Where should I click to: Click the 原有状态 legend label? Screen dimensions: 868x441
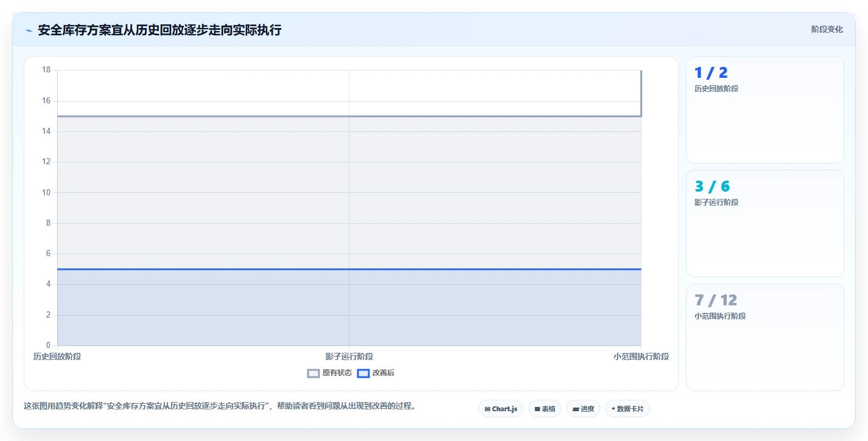[x=337, y=373]
